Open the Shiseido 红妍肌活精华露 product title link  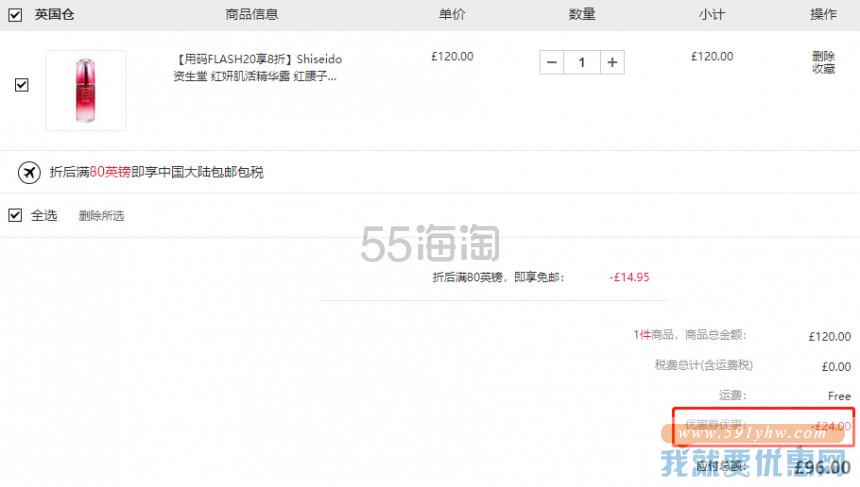257,67
